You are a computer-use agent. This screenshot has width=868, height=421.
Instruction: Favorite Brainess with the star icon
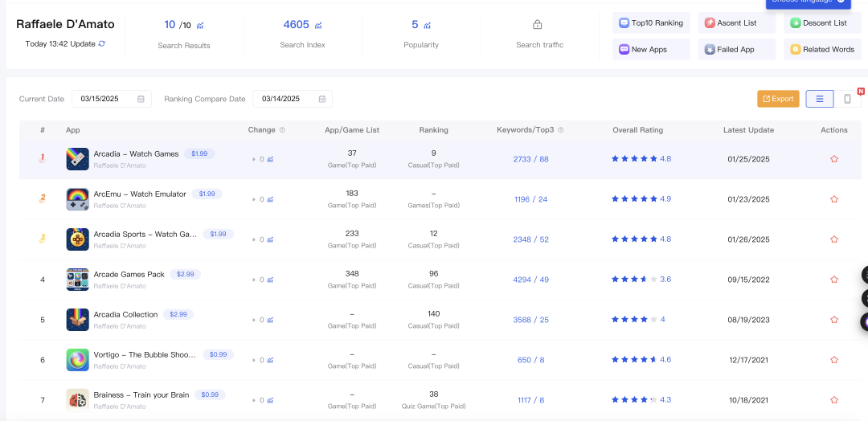click(x=834, y=400)
